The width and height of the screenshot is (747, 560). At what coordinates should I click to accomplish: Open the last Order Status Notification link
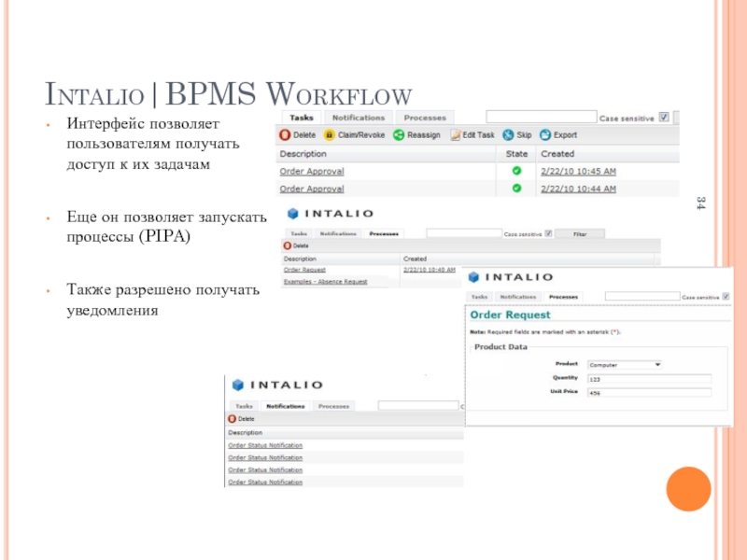(x=265, y=482)
